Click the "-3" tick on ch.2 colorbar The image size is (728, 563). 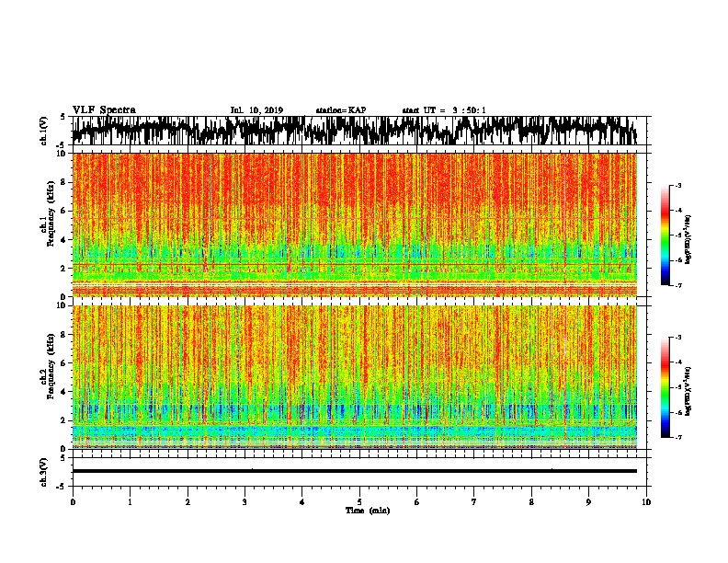pos(678,338)
